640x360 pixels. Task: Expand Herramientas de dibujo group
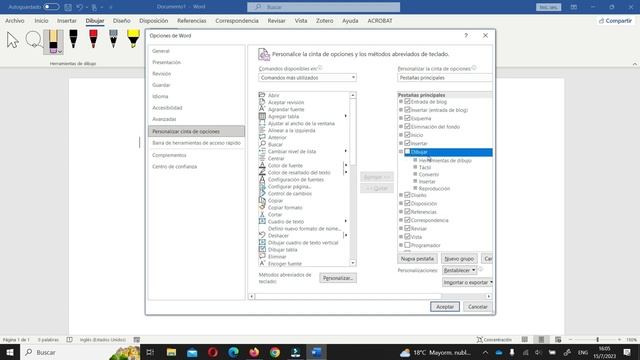(x=415, y=160)
